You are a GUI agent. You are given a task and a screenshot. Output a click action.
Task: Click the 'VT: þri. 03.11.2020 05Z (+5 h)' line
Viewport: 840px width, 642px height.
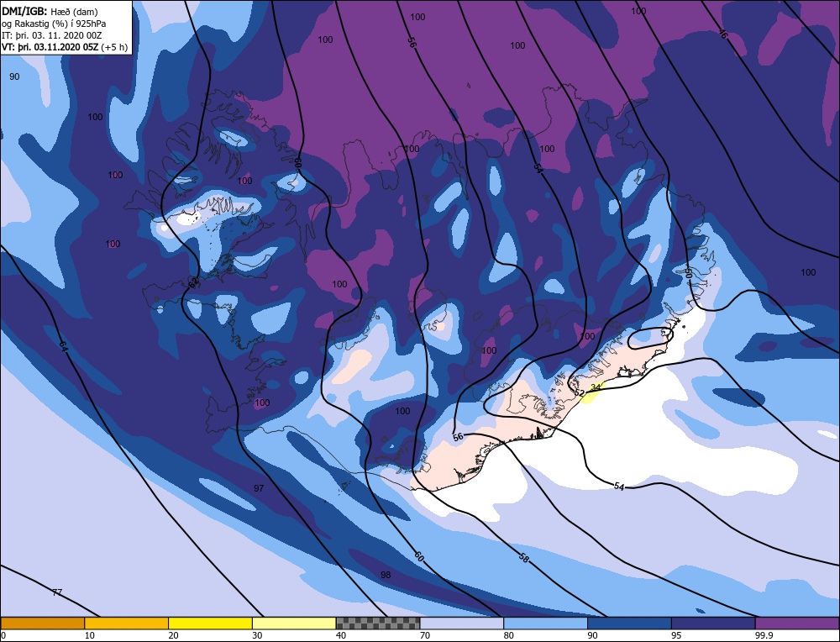pyautogui.click(x=65, y=47)
